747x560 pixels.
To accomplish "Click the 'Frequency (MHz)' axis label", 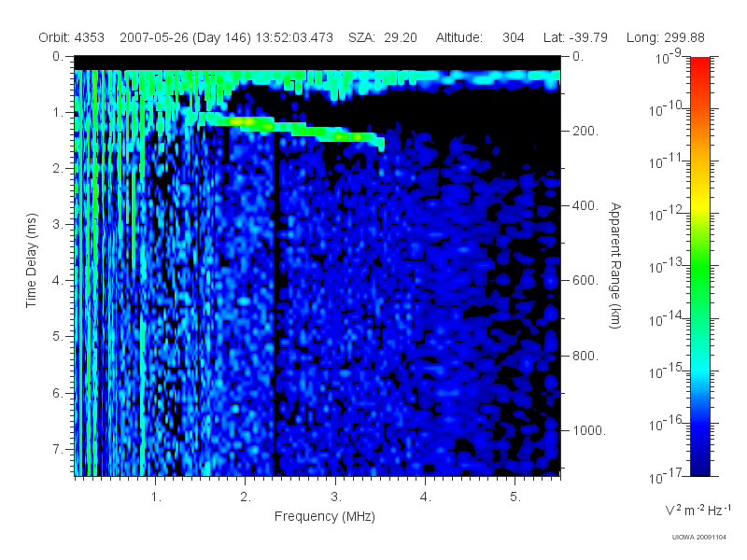I will [x=325, y=516].
